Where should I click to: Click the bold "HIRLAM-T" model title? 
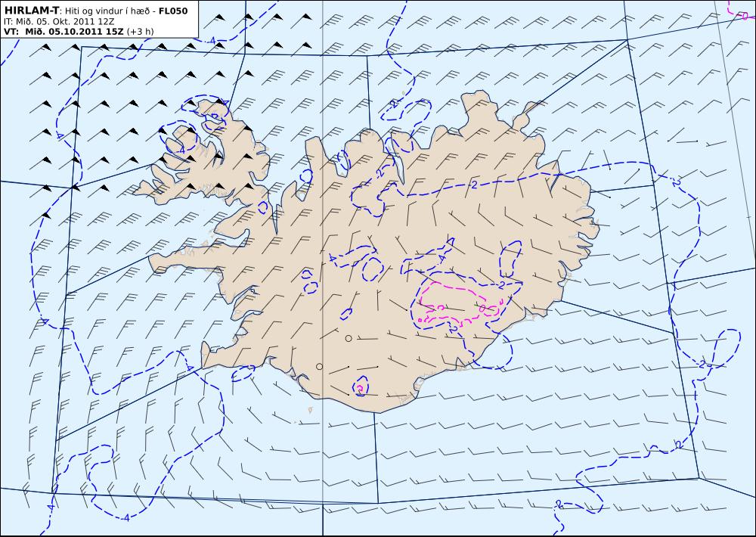point(32,11)
